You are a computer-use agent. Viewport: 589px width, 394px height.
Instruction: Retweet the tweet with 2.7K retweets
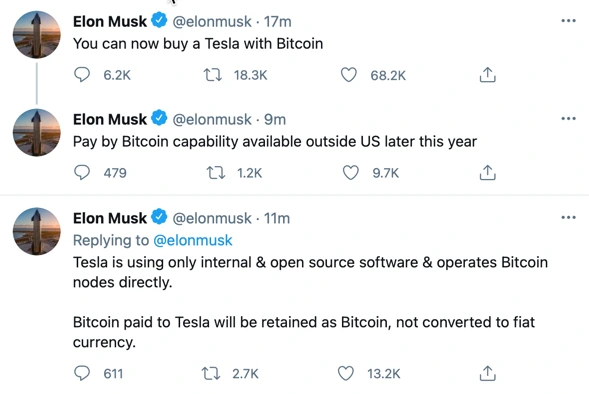(x=211, y=373)
